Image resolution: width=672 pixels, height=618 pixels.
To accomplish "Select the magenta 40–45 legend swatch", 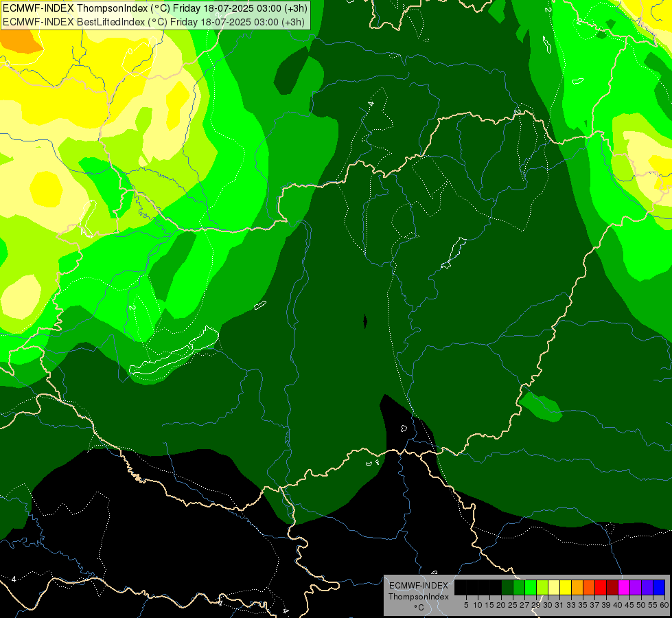I will pyautogui.click(x=624, y=587).
